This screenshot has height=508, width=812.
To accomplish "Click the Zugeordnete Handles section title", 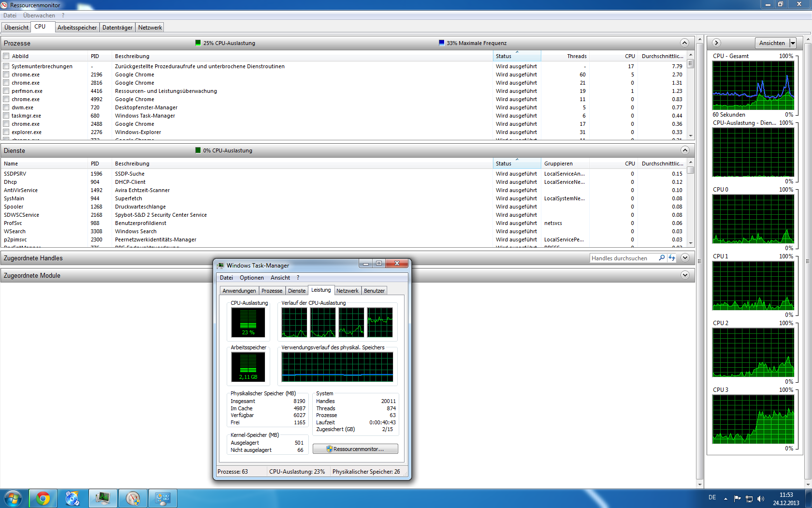I will 33,258.
